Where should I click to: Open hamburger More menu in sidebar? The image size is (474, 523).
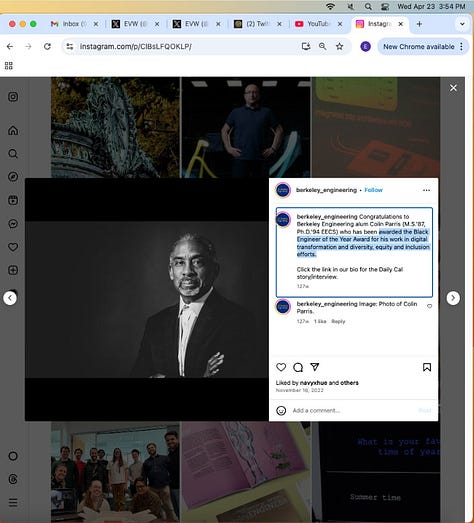coord(13,502)
